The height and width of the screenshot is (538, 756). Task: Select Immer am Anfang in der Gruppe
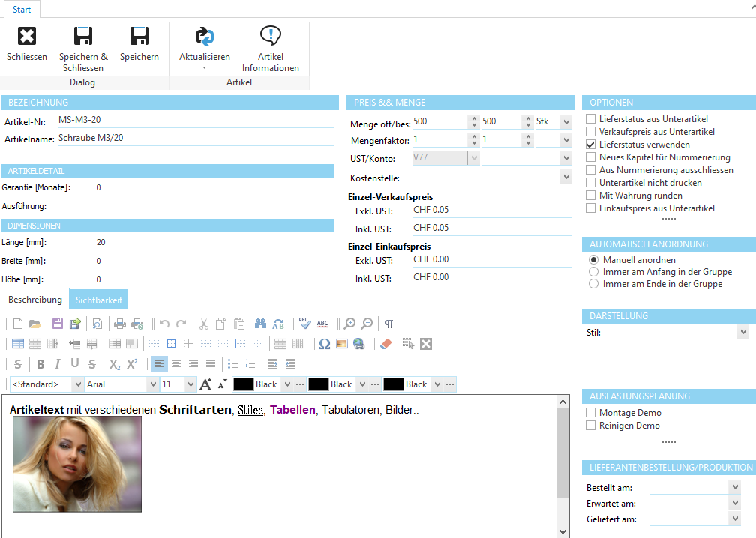point(594,272)
